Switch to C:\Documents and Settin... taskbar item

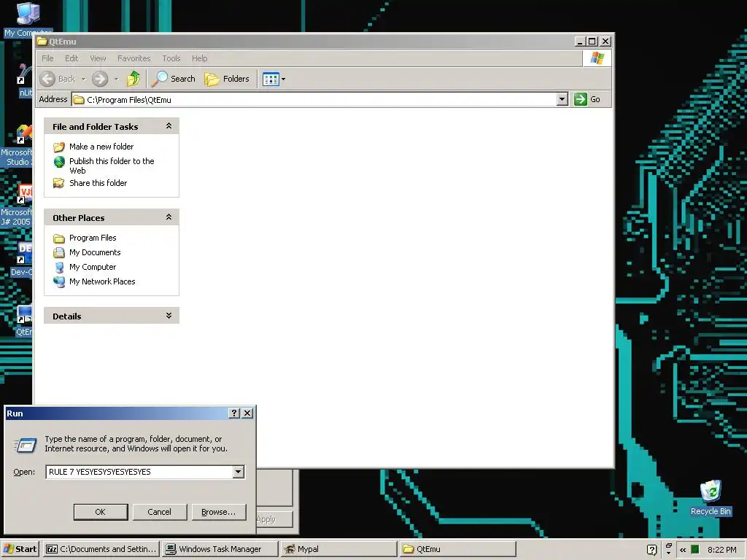tap(101, 549)
